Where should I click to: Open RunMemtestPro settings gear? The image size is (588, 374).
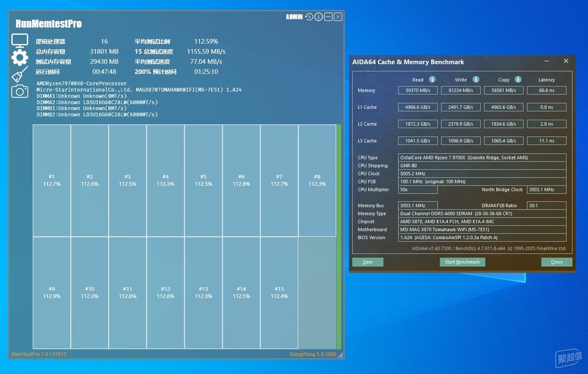pos(20,57)
